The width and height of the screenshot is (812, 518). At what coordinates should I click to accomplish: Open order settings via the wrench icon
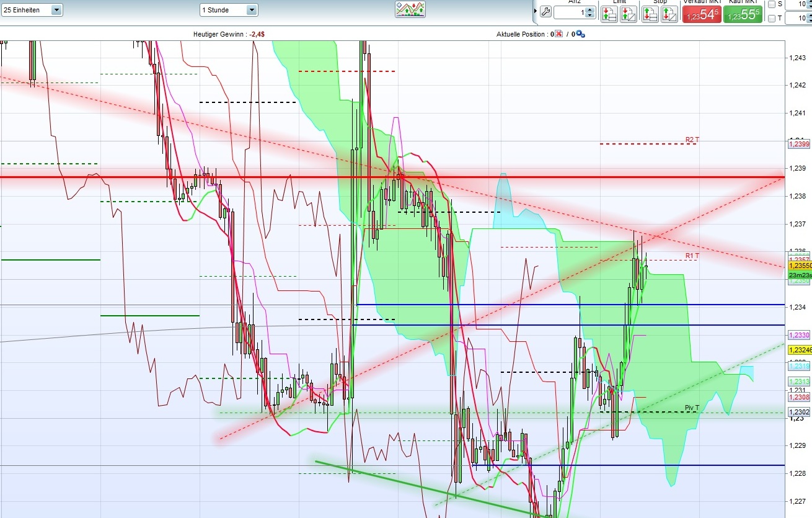545,11
